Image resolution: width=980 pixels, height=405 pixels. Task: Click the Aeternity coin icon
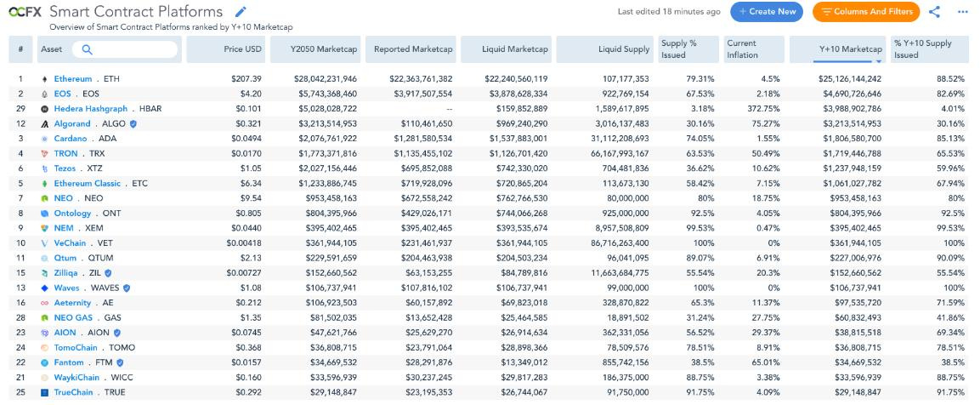pos(44,303)
